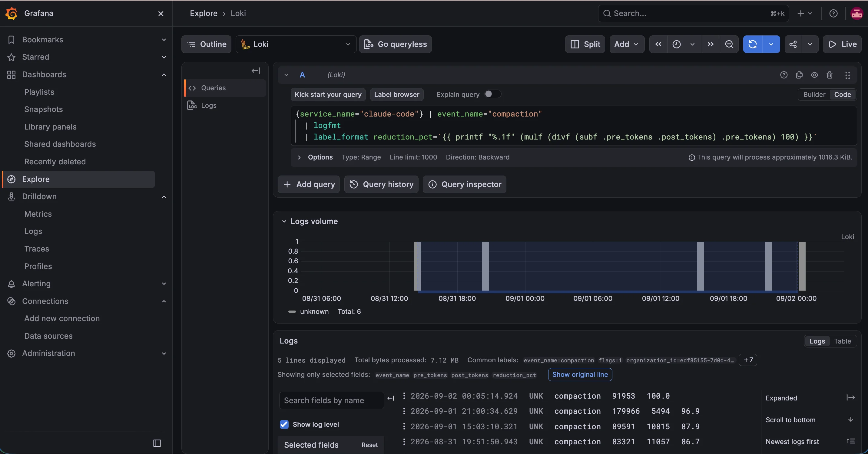Toggle the Explain query switch
Screen dimensions: 868x454
pyautogui.click(x=493, y=94)
